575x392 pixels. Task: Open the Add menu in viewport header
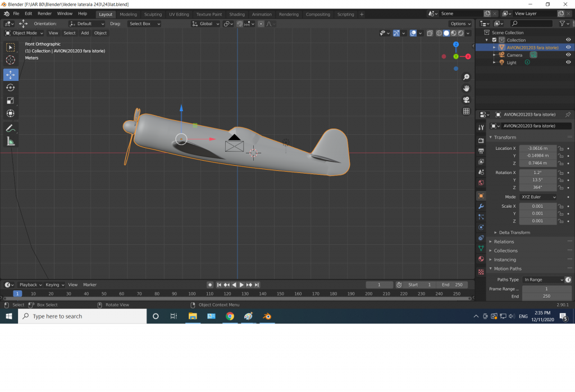(x=85, y=33)
